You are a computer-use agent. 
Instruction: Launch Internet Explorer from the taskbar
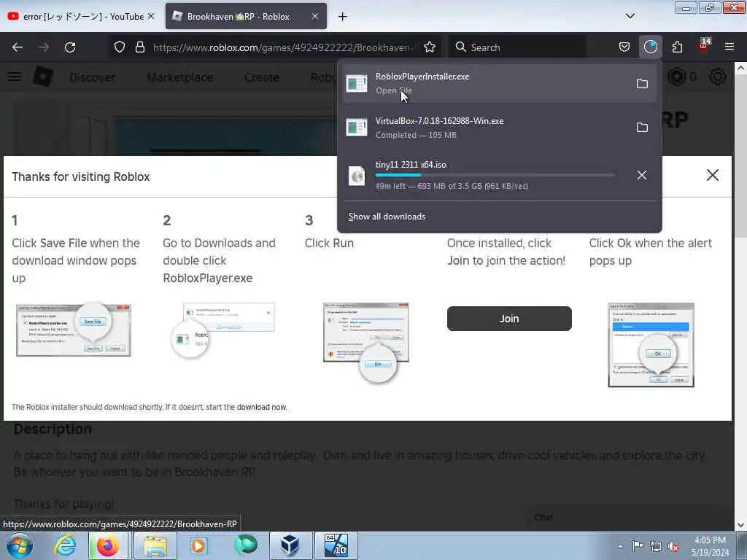click(x=65, y=545)
